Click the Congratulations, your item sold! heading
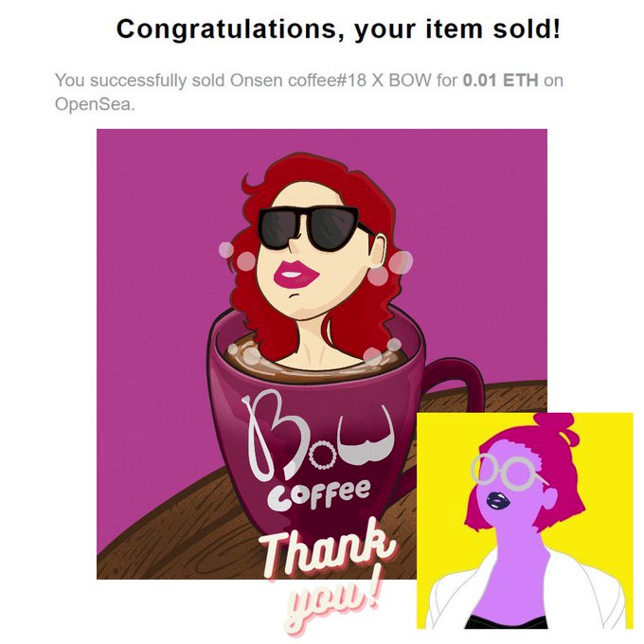The height and width of the screenshot is (644, 644). coord(338,29)
